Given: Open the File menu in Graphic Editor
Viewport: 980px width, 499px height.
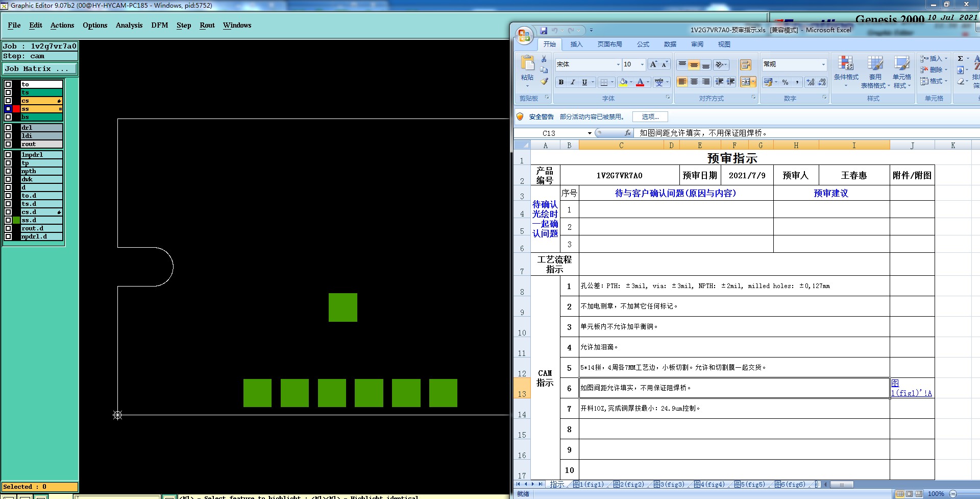Looking at the screenshot, I should [x=14, y=25].
